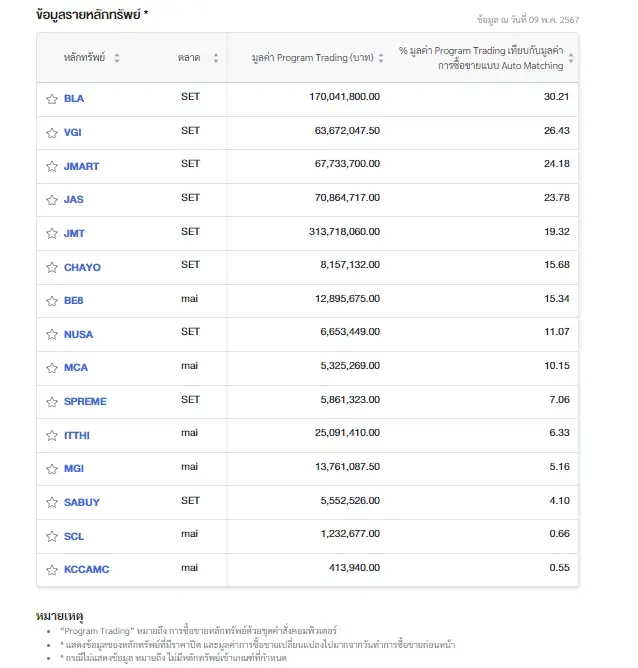Star the SPREME row
The image size is (638, 668).
coord(52,402)
